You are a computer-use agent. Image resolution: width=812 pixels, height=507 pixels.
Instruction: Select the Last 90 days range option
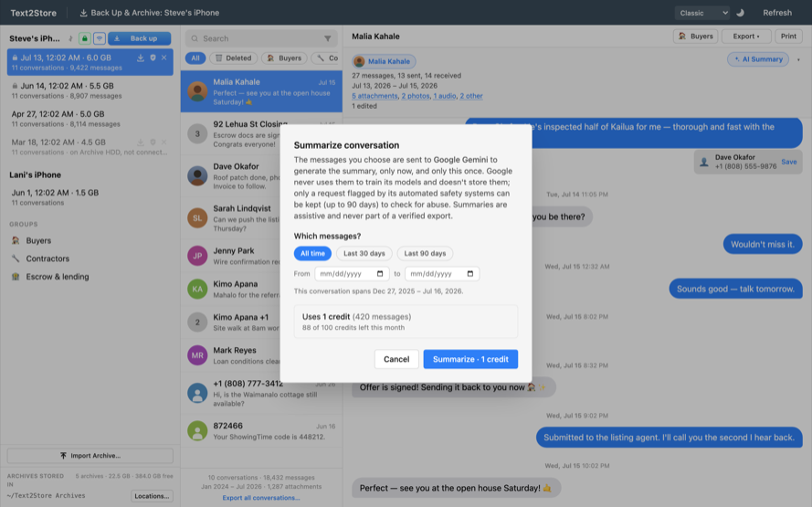pos(425,253)
